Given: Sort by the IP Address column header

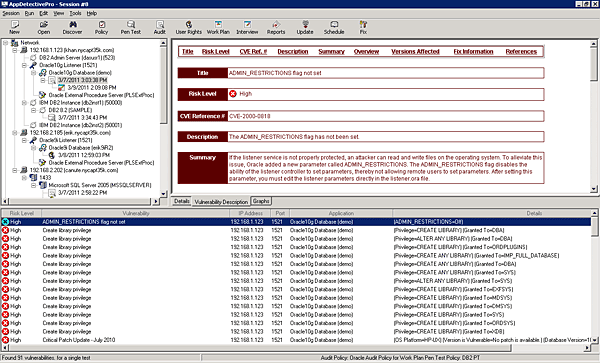Looking at the screenshot, I should pyautogui.click(x=250, y=213).
